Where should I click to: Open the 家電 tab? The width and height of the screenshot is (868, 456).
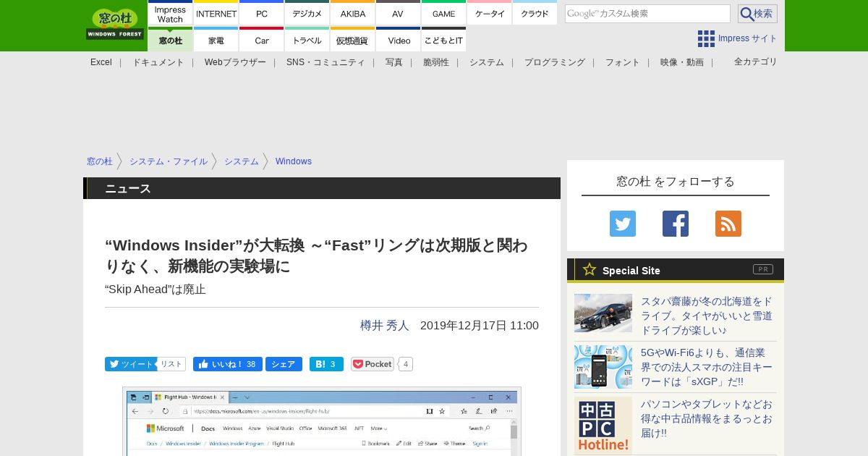(x=216, y=40)
